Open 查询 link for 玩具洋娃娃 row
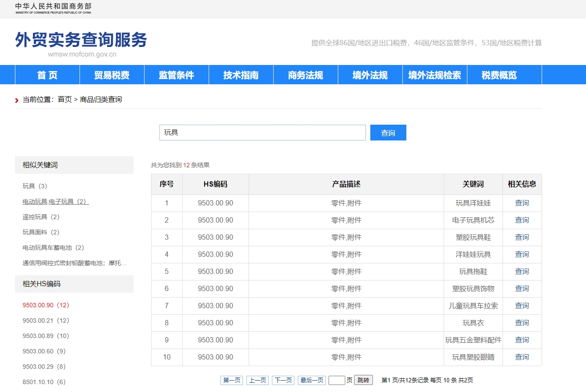 521,203
